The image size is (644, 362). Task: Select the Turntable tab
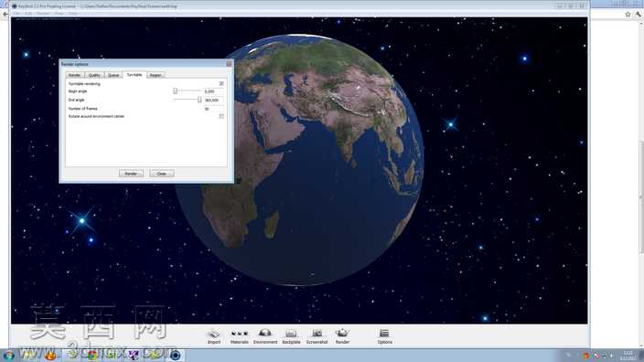pos(134,75)
